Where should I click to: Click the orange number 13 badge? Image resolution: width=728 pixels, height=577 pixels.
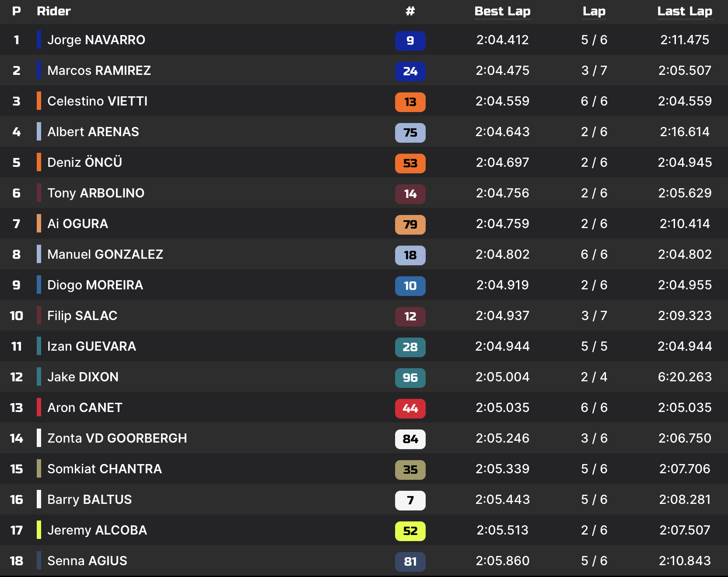[x=410, y=102]
